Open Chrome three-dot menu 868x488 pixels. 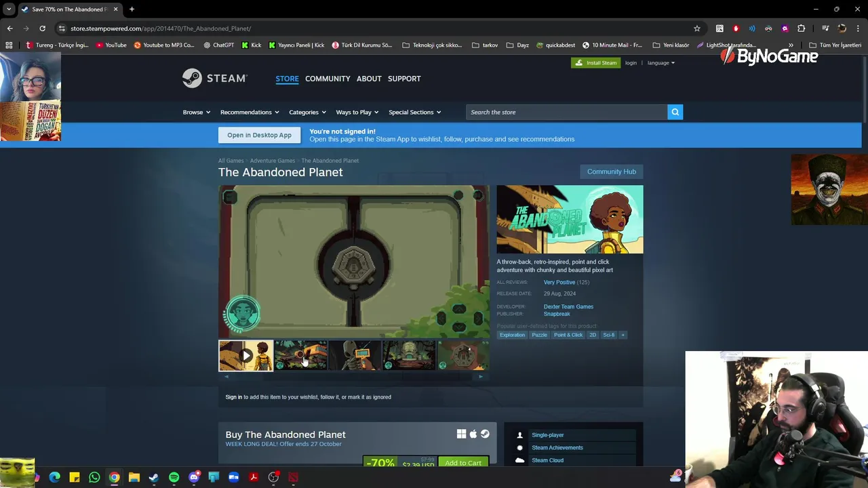pyautogui.click(x=859, y=28)
